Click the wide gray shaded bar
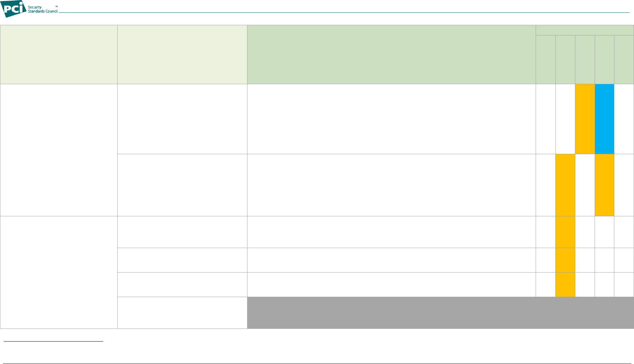634x364 pixels. [440, 313]
